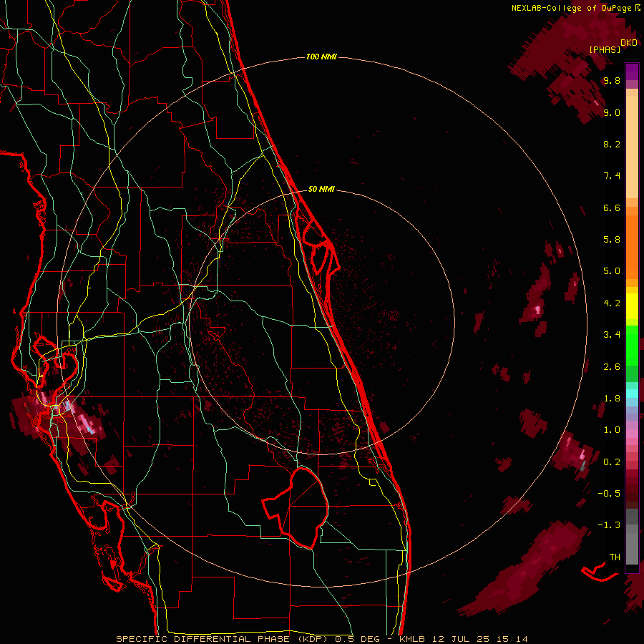Click the 7.4 value on the color scale
The height and width of the screenshot is (644, 644).
pyautogui.click(x=612, y=176)
